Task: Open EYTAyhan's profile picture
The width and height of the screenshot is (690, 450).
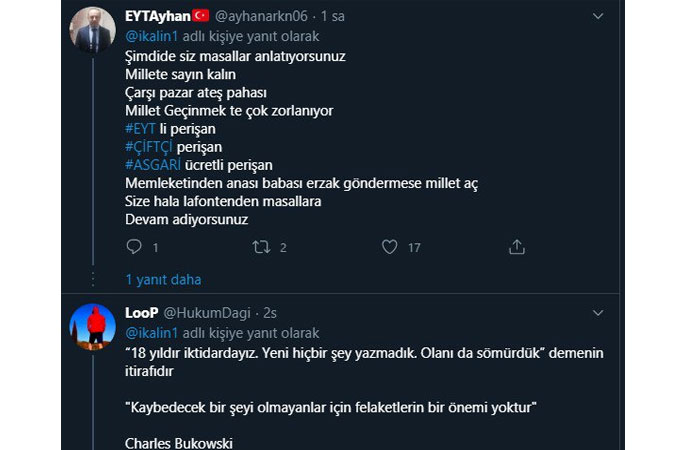Action: (92, 36)
